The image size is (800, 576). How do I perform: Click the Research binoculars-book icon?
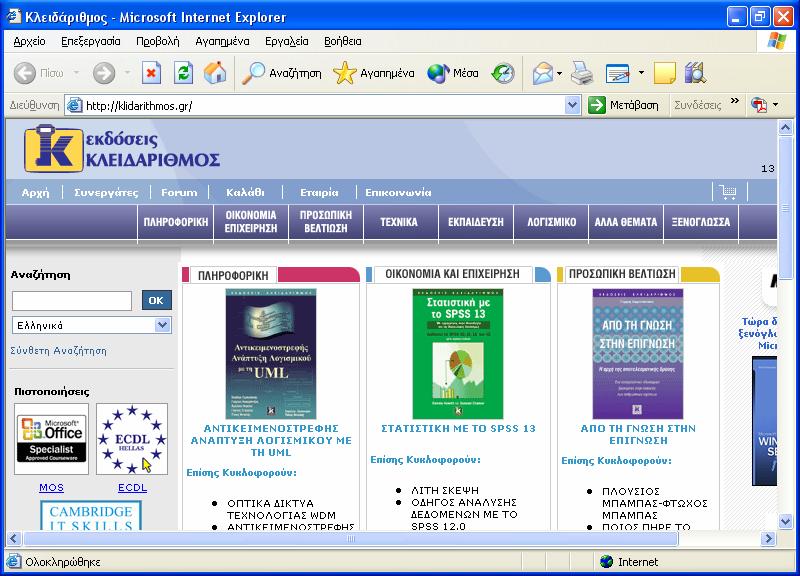(x=695, y=73)
